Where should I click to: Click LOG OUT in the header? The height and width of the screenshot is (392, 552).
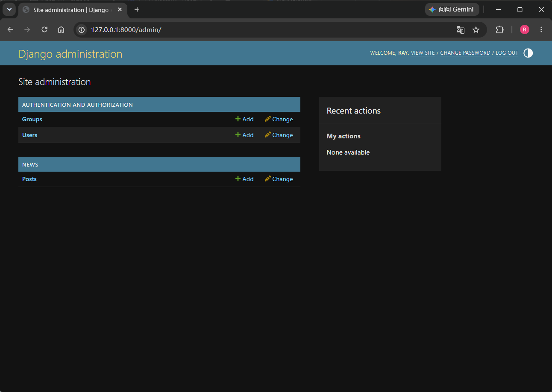click(507, 53)
